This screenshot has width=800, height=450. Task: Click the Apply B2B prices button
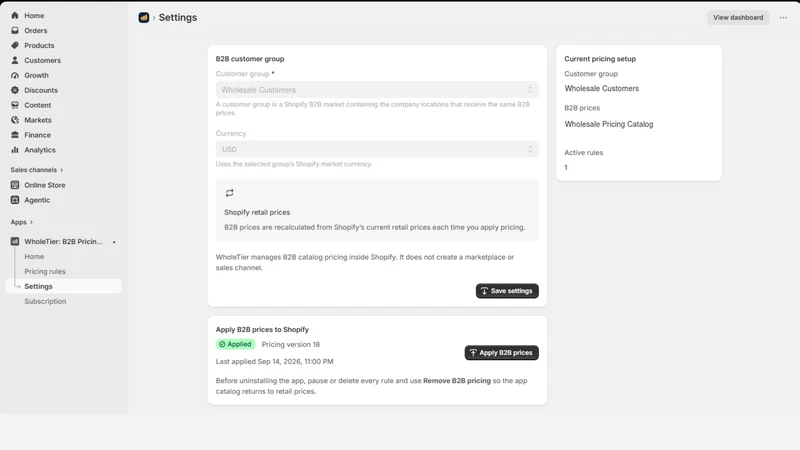pyautogui.click(x=502, y=353)
